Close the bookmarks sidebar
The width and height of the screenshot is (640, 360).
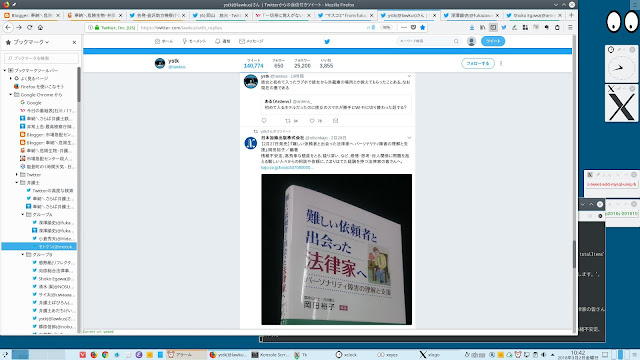pyautogui.click(x=74, y=42)
